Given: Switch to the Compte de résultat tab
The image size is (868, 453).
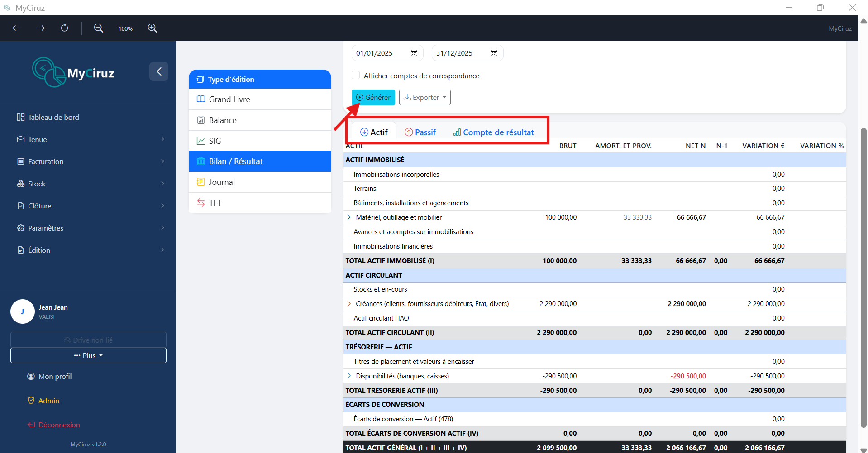Looking at the screenshot, I should [x=494, y=132].
